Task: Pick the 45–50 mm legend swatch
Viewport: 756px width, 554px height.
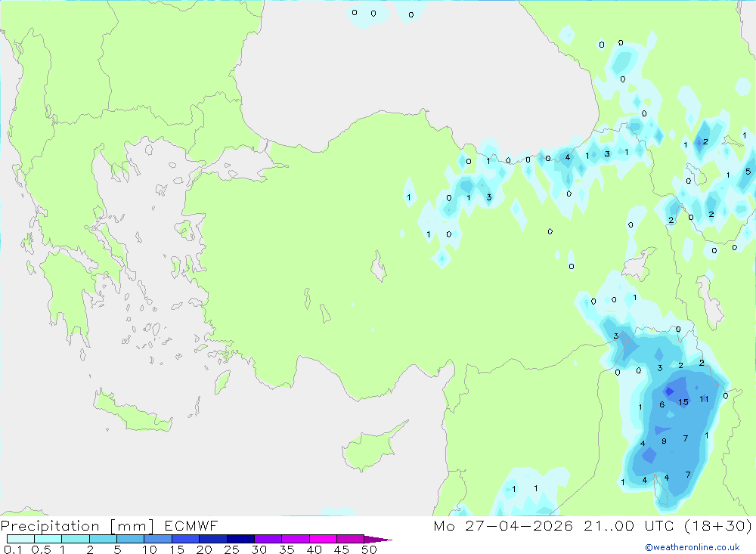Action: point(351,539)
